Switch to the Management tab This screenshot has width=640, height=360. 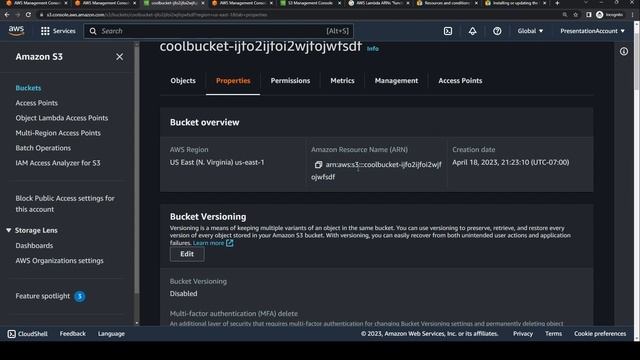point(396,80)
